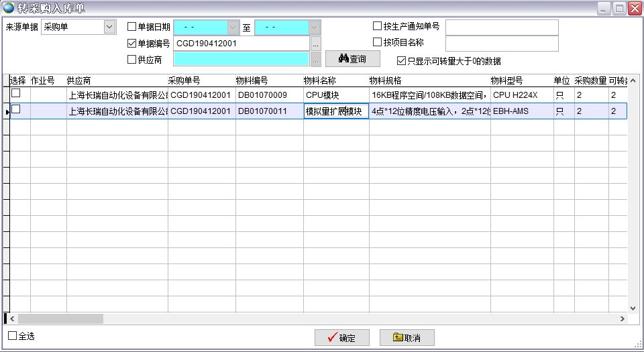Screen dimensions: 644x352
Task: Uncheck the 单据编号 filter checkbox
Action: 132,43
